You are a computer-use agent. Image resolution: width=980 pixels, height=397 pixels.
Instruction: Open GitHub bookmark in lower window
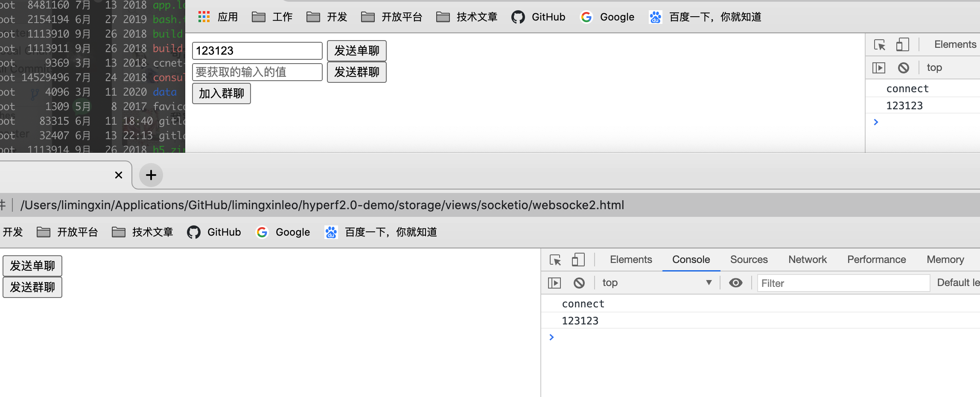(x=214, y=232)
